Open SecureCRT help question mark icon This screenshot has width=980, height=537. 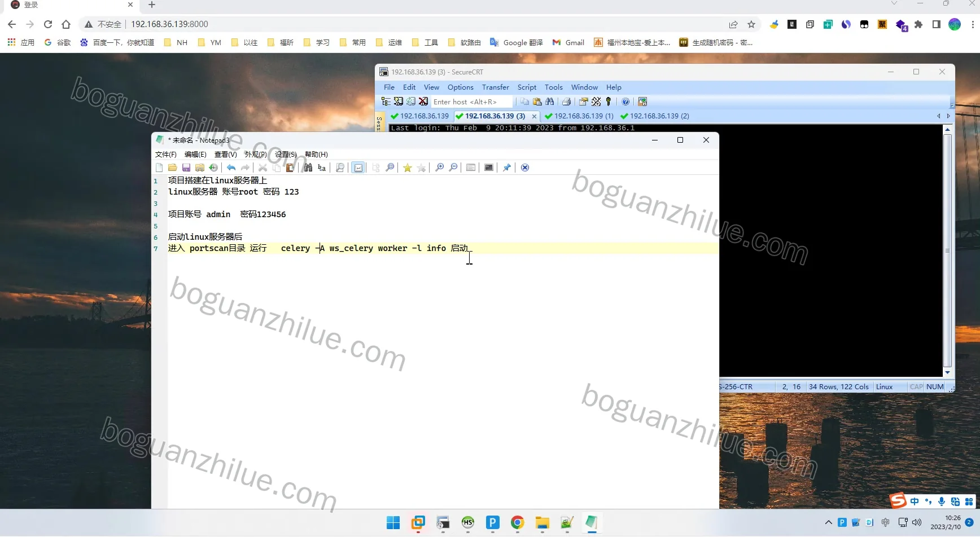(x=625, y=102)
